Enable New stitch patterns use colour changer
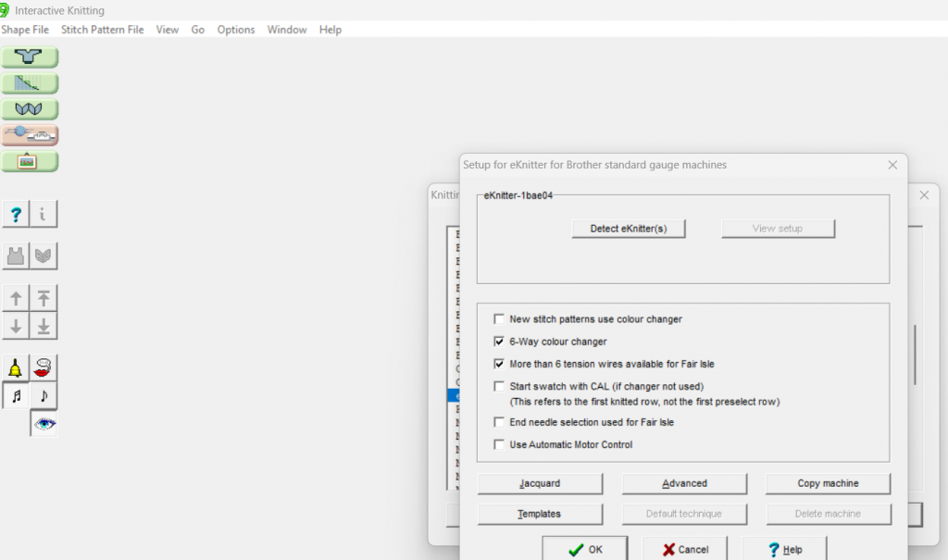948x560 pixels. [x=500, y=319]
